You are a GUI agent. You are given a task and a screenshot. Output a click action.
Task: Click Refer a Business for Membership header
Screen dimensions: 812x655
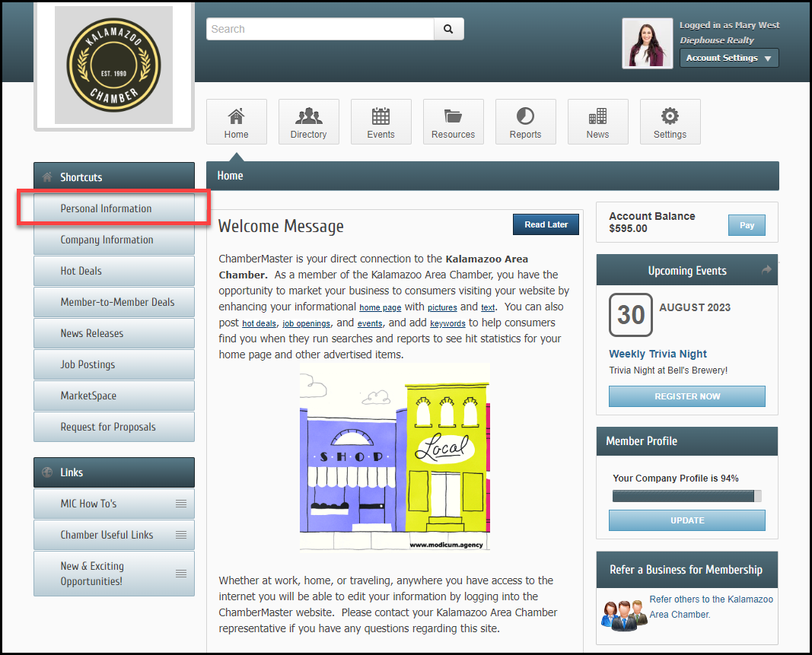tap(687, 570)
